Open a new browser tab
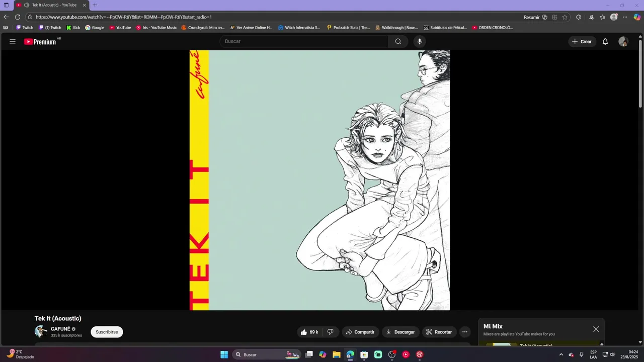The width and height of the screenshot is (644, 362). [x=95, y=5]
